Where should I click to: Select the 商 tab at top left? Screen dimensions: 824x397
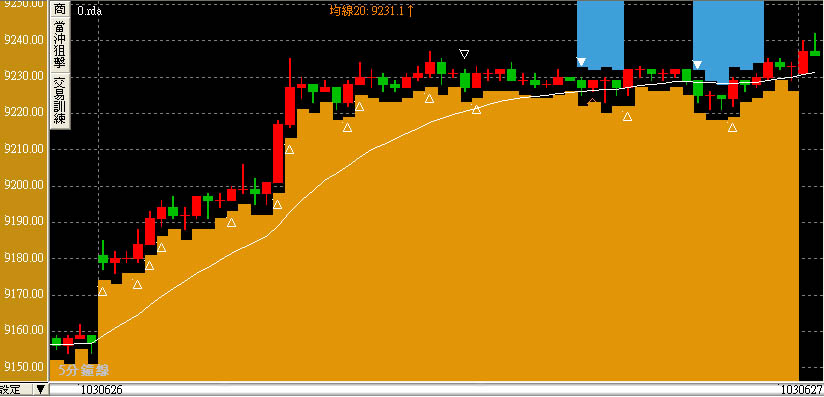tap(60, 9)
